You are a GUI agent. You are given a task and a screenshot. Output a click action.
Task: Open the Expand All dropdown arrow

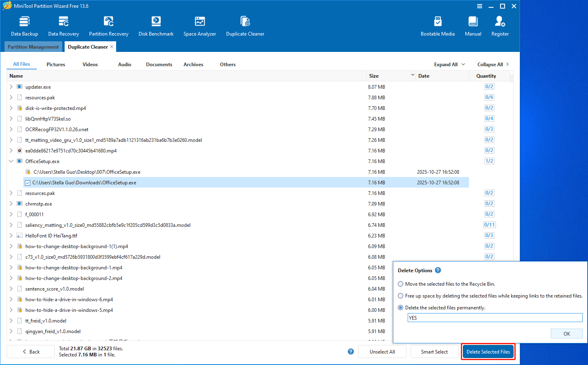[x=463, y=64]
